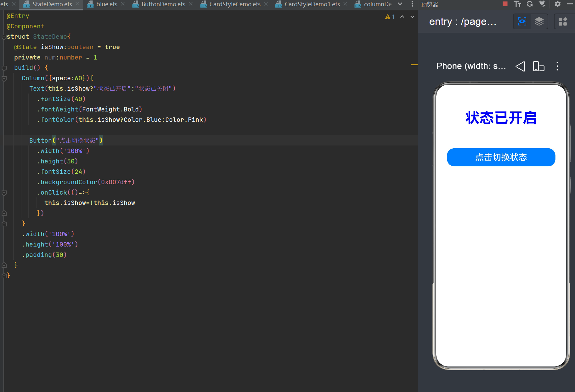This screenshot has height=392, width=575.
Task: Close the CardStyleCemo.ets tab
Action: coord(266,4)
